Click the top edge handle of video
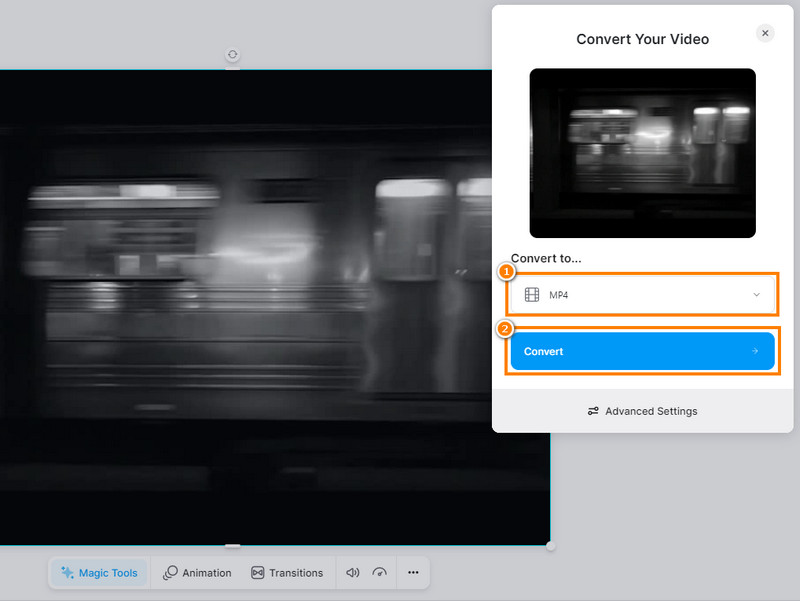This screenshot has height=601, width=800. point(233,69)
